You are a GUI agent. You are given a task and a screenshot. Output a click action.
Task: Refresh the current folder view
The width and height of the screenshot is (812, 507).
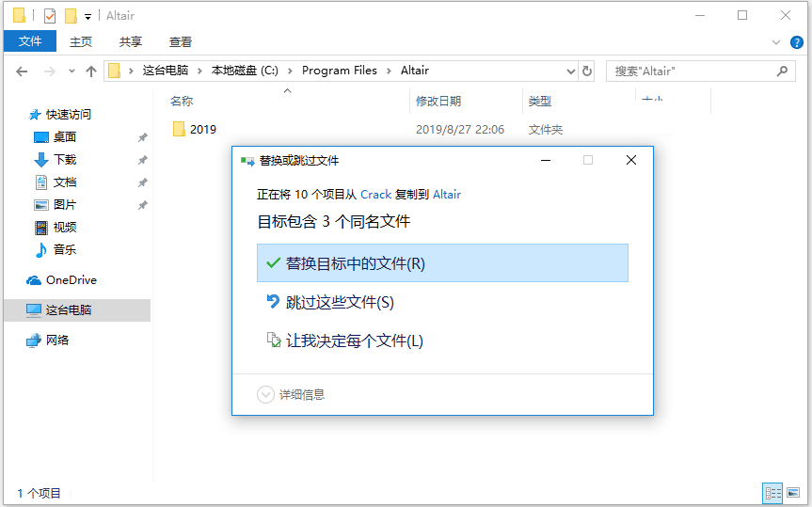(587, 71)
